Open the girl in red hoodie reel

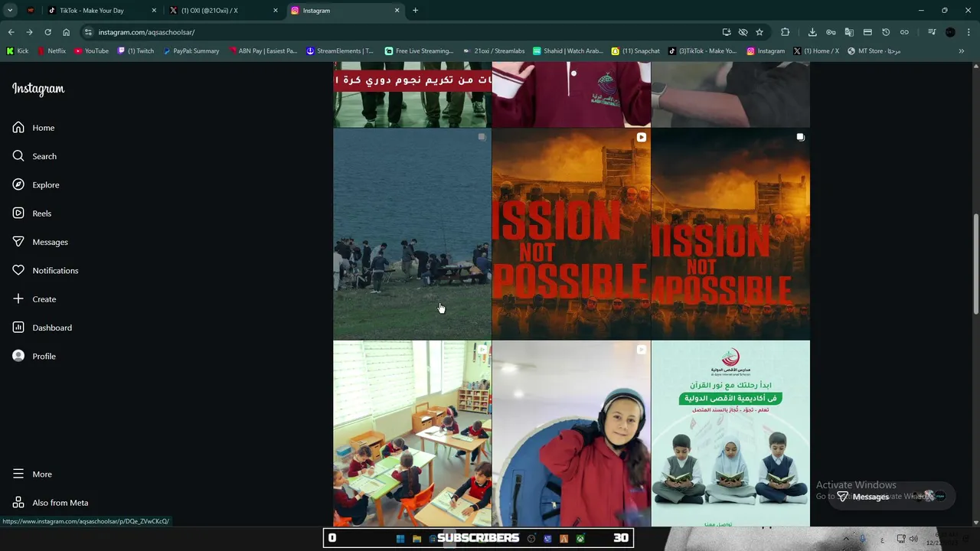pyautogui.click(x=571, y=434)
